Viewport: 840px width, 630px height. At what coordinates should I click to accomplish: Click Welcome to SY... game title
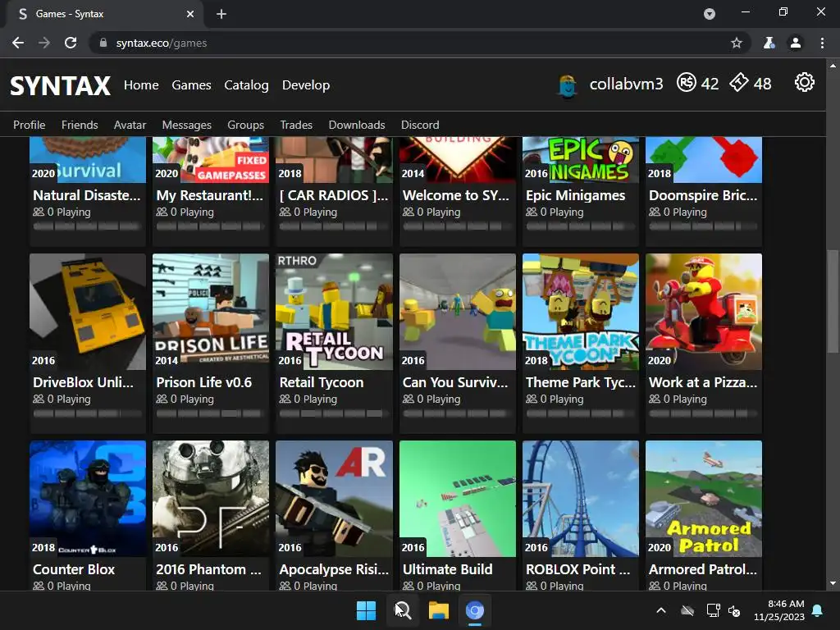(x=456, y=195)
